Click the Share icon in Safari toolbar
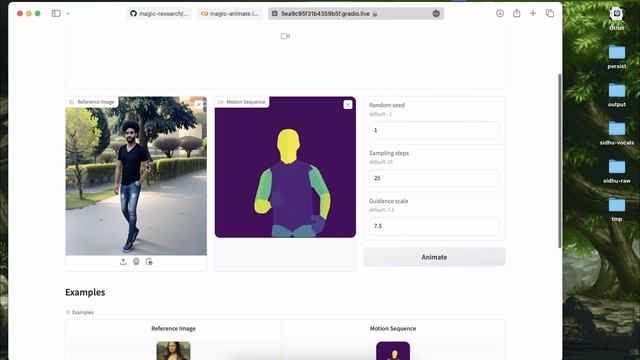Image resolution: width=640 pixels, height=360 pixels. click(517, 13)
